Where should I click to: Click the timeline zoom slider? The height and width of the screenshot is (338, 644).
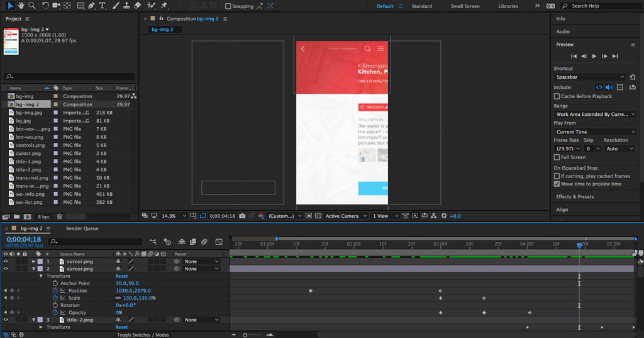(245, 335)
